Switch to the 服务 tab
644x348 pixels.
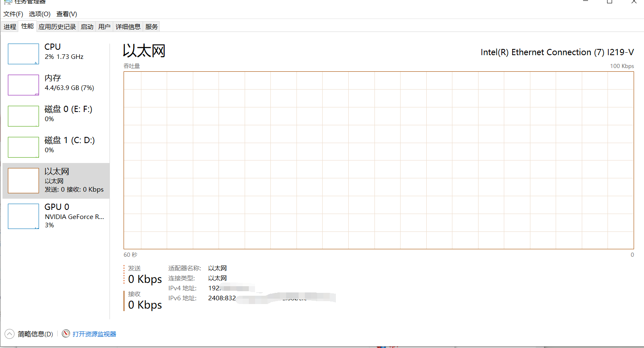click(151, 27)
